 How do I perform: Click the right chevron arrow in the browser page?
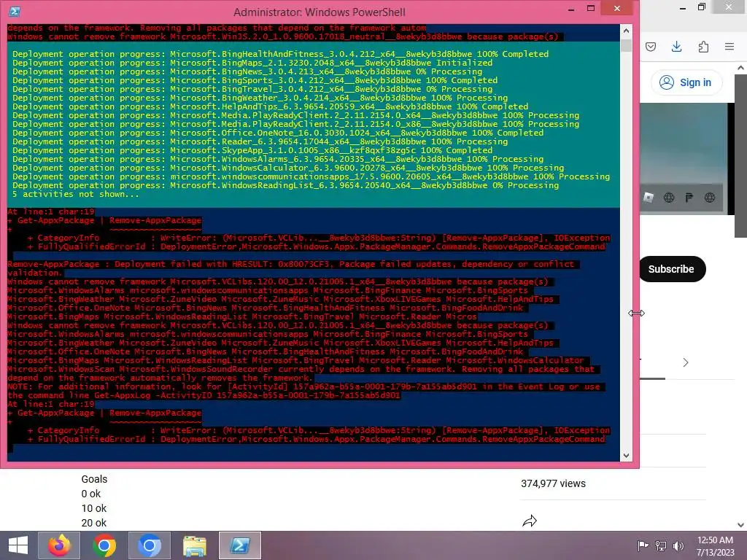pyautogui.click(x=686, y=363)
